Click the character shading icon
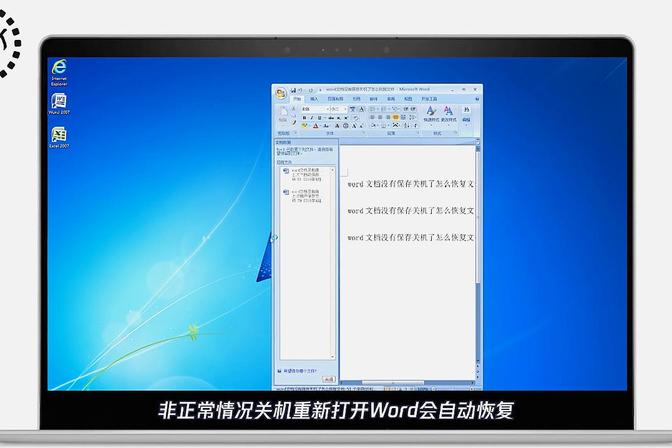The width and height of the screenshot is (672, 448). click(337, 126)
